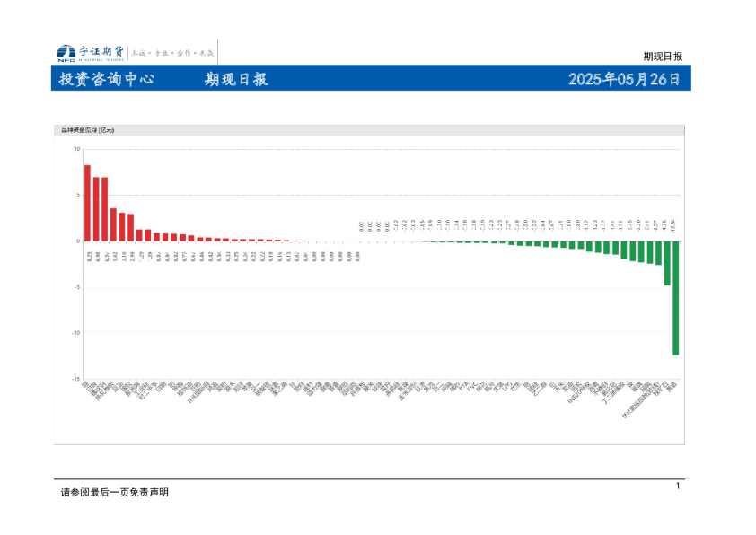Click the y-axis tick labeled -5
The width and height of the screenshot is (756, 535).
76,286
